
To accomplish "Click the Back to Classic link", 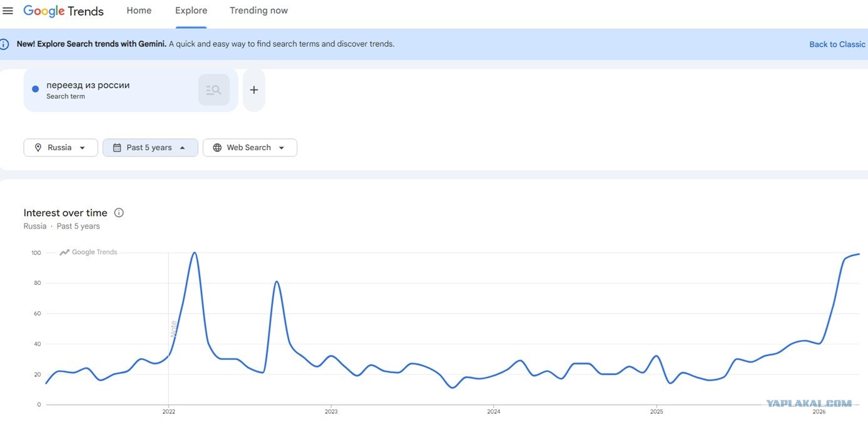I will click(x=837, y=44).
